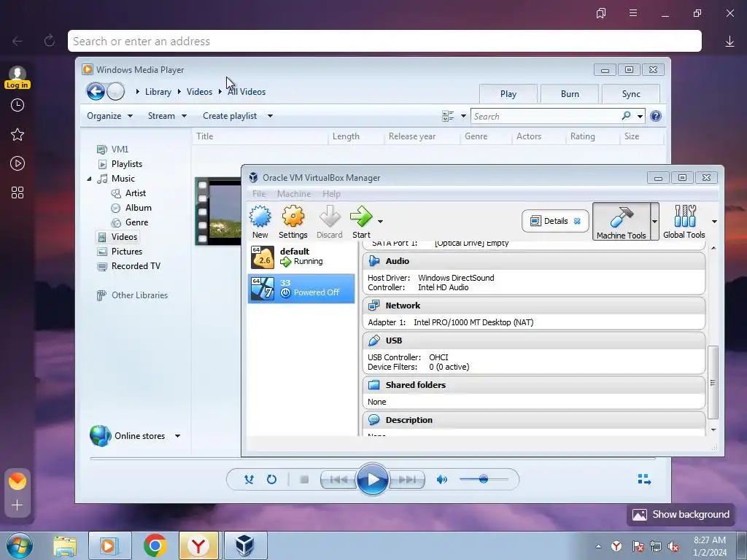Open Global Tools dropdown arrow
Image resolution: width=747 pixels, height=560 pixels.
pyautogui.click(x=714, y=222)
